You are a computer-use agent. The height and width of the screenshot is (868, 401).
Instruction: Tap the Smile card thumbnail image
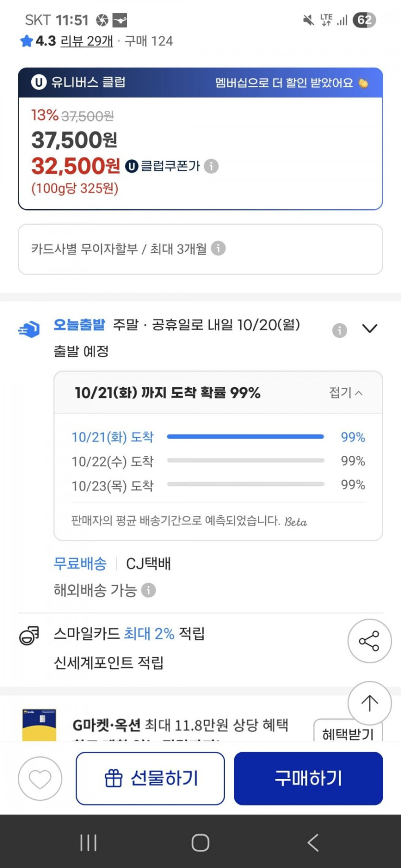tap(39, 725)
